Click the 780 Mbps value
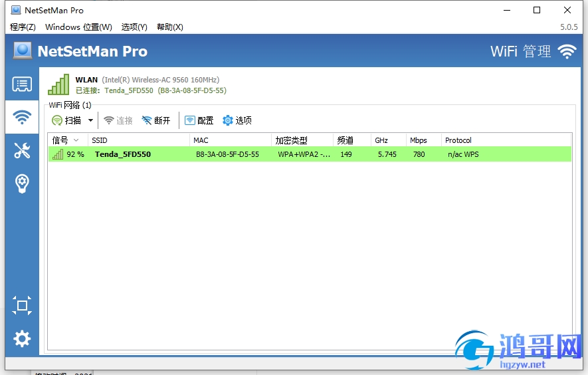Image resolution: width=588 pixels, height=375 pixels. pos(419,154)
